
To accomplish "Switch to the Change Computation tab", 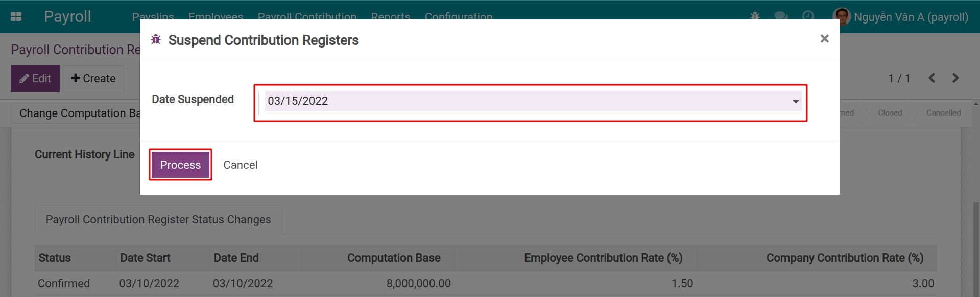I will click(77, 112).
